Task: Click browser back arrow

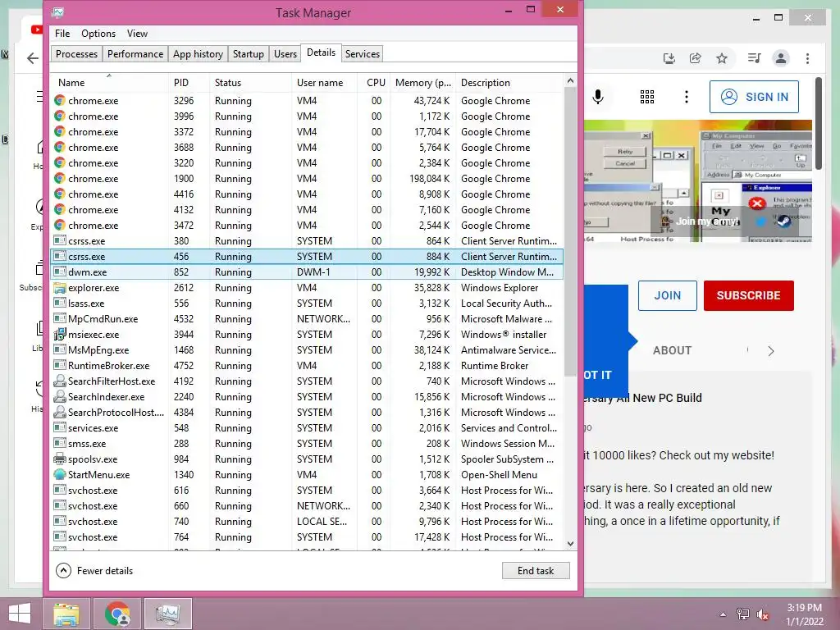Action: click(33, 58)
